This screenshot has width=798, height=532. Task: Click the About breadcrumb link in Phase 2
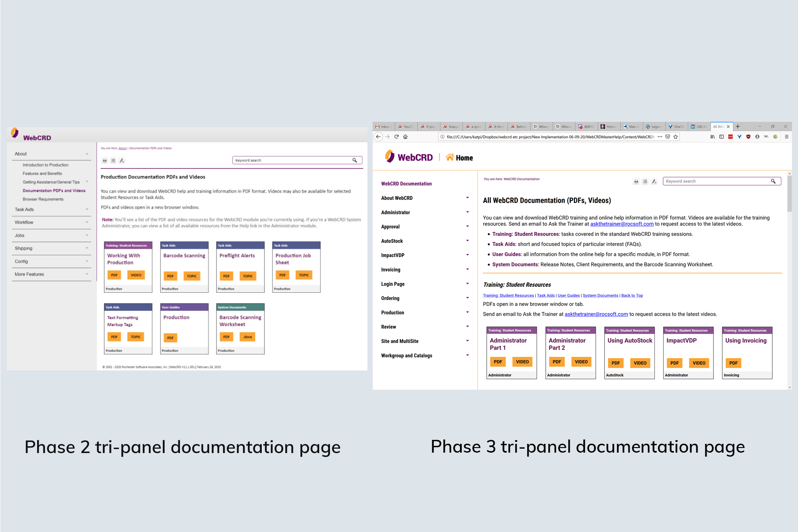[122, 148]
